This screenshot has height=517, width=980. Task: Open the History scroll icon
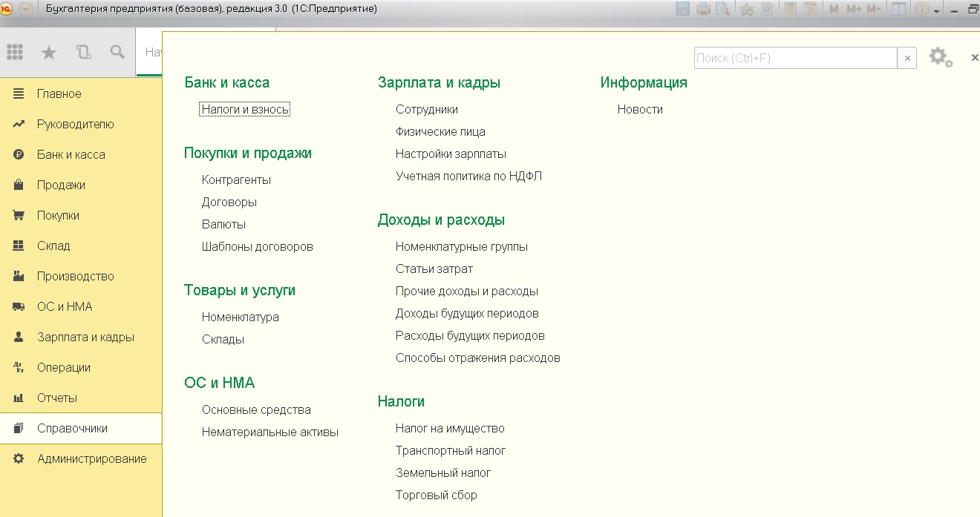click(83, 52)
